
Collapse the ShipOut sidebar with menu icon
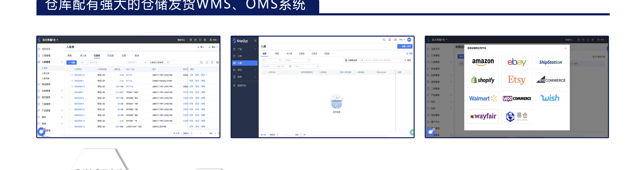(x=255, y=41)
